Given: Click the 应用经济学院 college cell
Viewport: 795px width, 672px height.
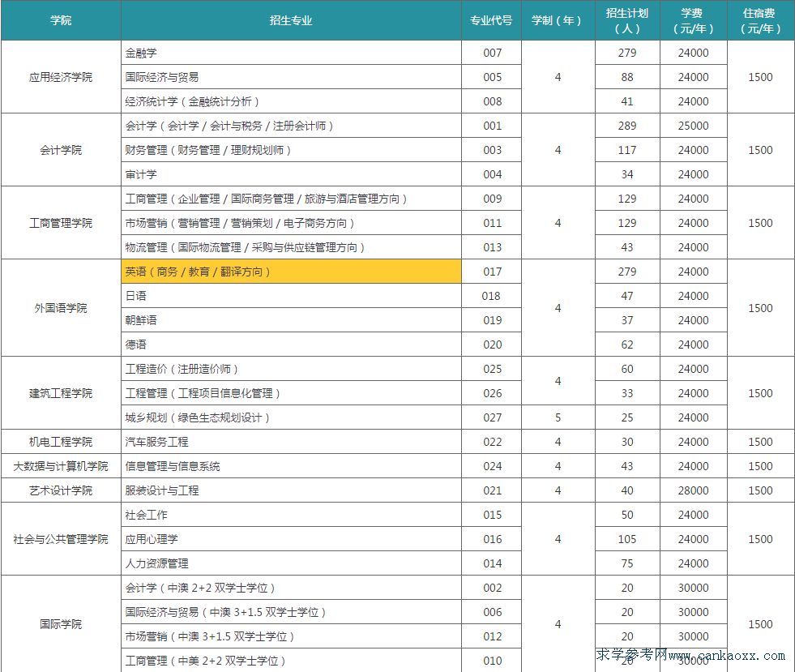Looking at the screenshot, I should point(62,77).
